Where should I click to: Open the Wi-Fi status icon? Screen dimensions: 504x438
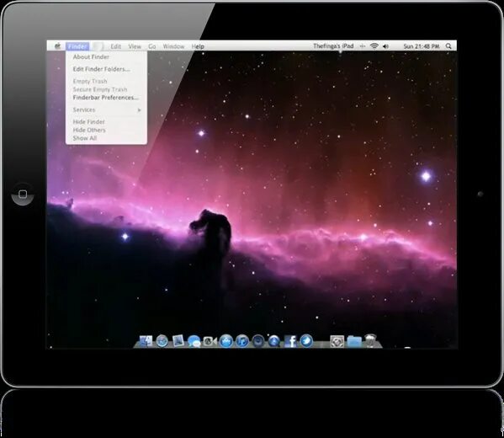click(x=374, y=46)
